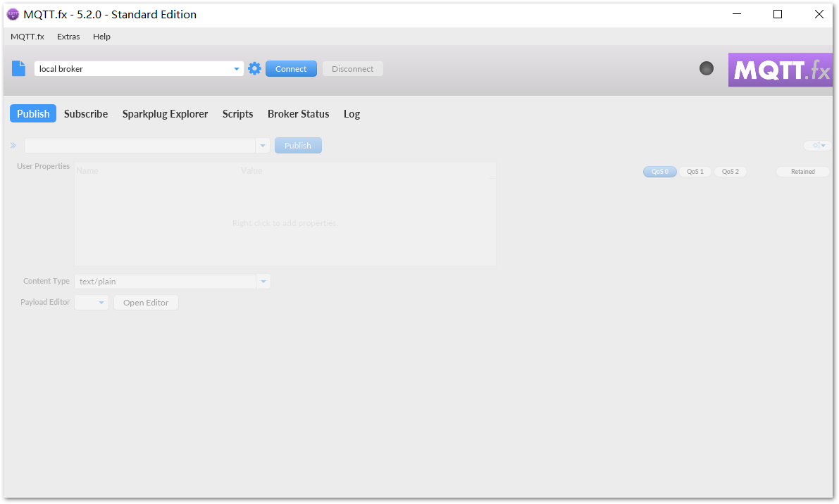The height and width of the screenshot is (504, 839).
Task: Click the Open Editor button
Action: coord(146,303)
